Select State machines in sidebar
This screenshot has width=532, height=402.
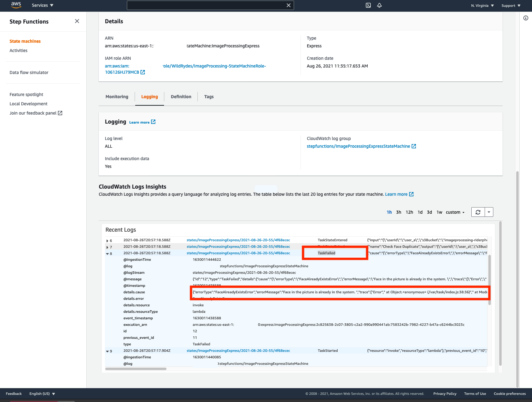pos(25,41)
